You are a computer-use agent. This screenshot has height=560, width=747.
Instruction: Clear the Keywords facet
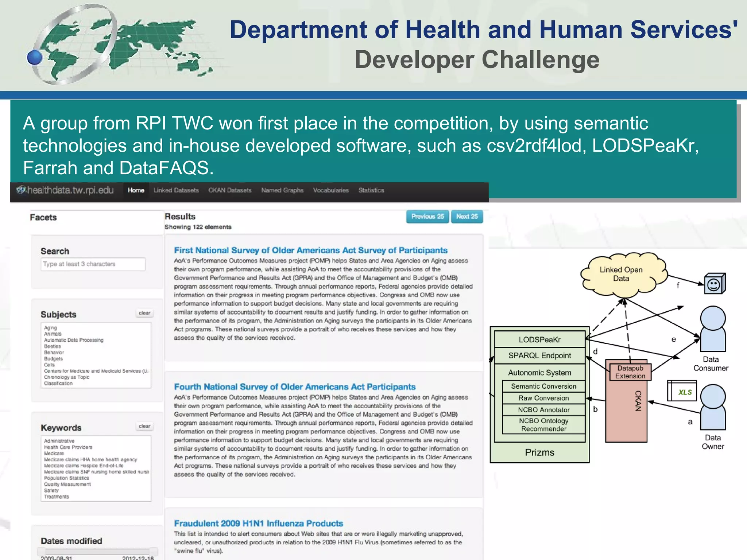[144, 426]
